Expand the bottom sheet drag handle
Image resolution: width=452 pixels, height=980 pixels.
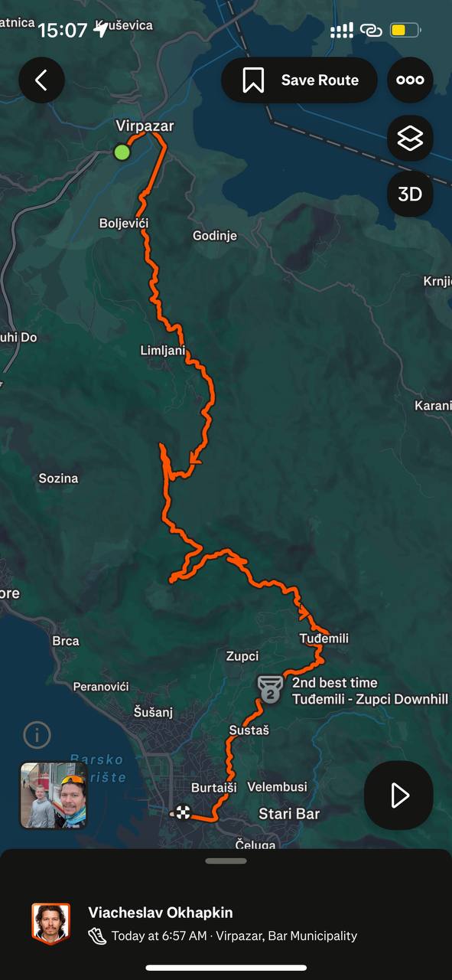click(x=226, y=861)
